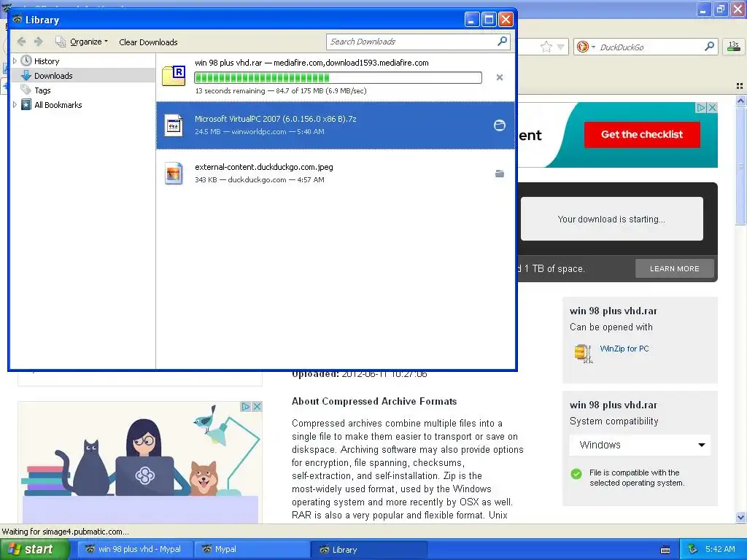Restore down the Mypal browser window
The height and width of the screenshot is (560, 747).
click(720, 9)
